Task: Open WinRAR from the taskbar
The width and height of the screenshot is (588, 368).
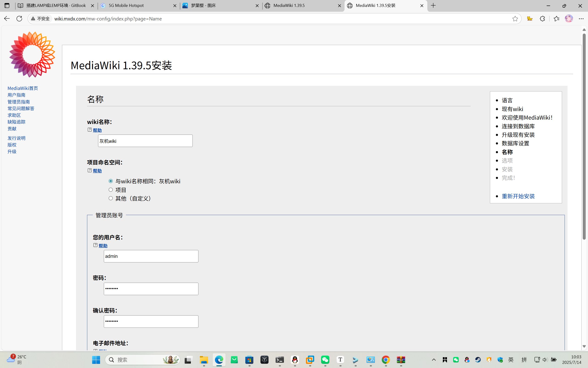Action: pyautogui.click(x=401, y=360)
